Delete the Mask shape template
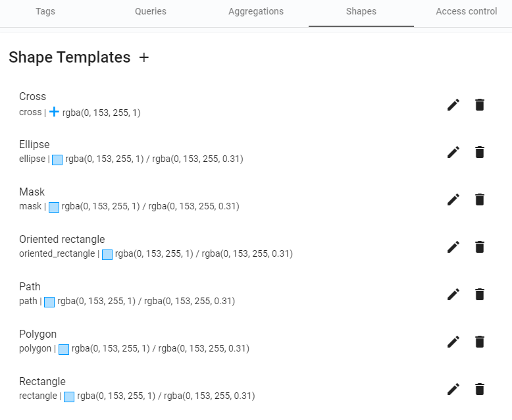This screenshot has width=512, height=420. 480,199
